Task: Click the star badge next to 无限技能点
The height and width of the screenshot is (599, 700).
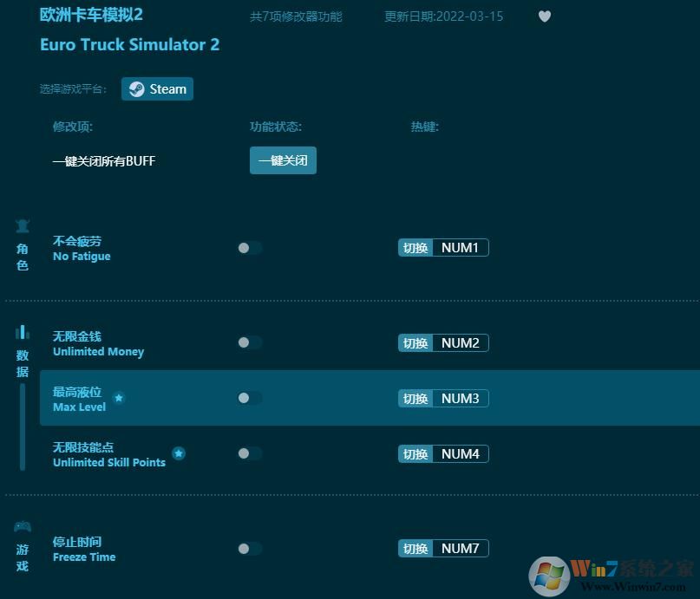Action: tap(179, 453)
